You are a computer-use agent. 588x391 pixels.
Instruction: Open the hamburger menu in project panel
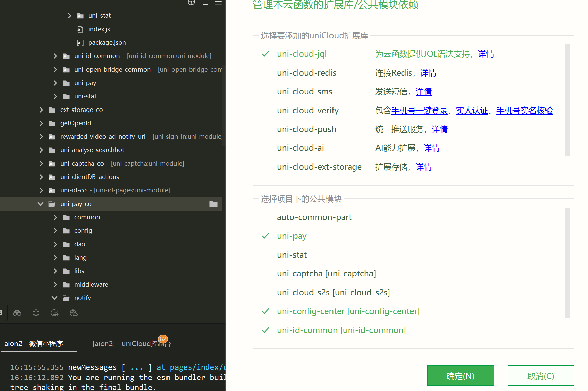click(x=218, y=2)
